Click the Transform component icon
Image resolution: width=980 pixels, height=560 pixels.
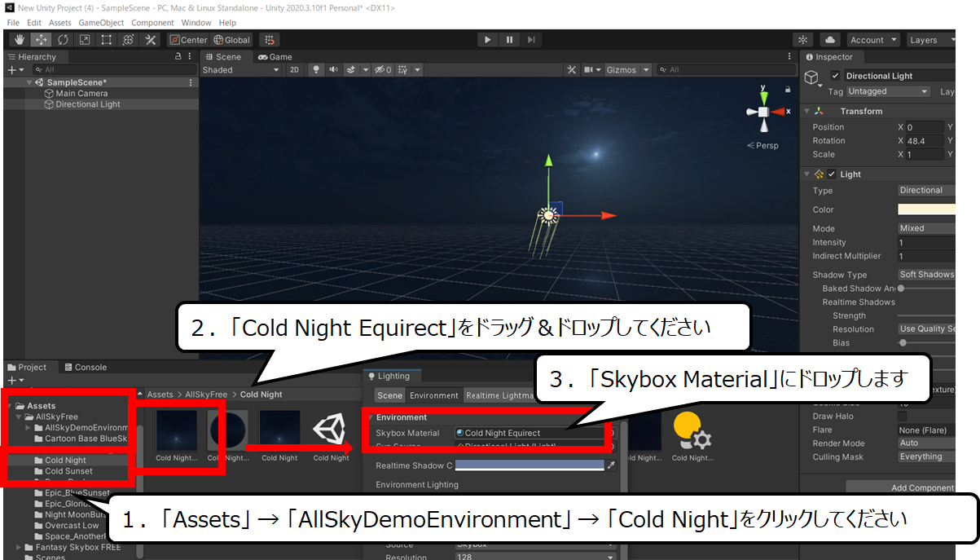tap(820, 112)
